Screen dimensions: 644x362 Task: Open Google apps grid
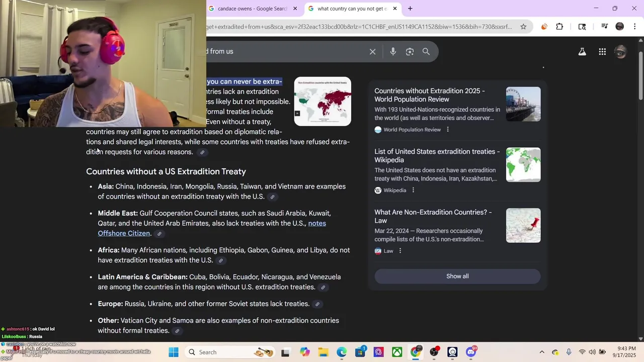pos(602,51)
